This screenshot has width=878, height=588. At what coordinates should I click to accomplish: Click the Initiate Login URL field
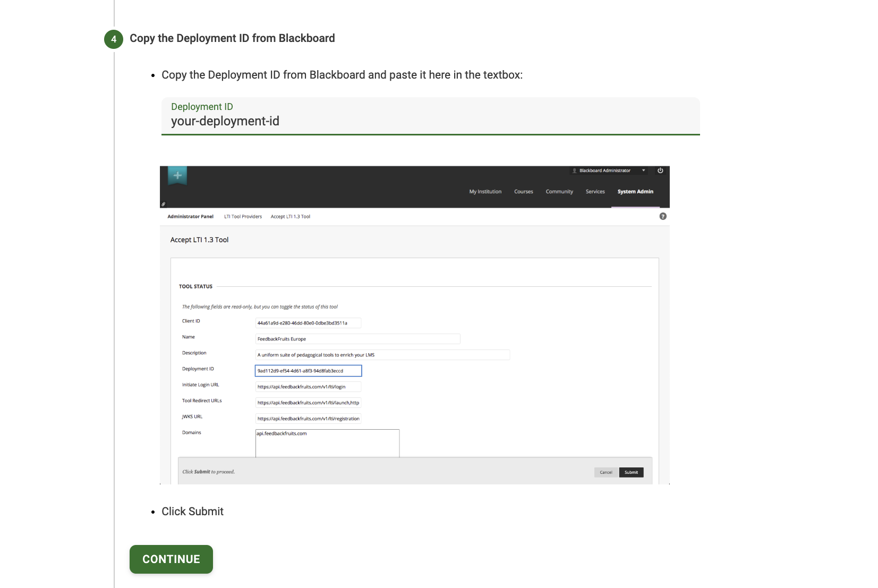[308, 387]
